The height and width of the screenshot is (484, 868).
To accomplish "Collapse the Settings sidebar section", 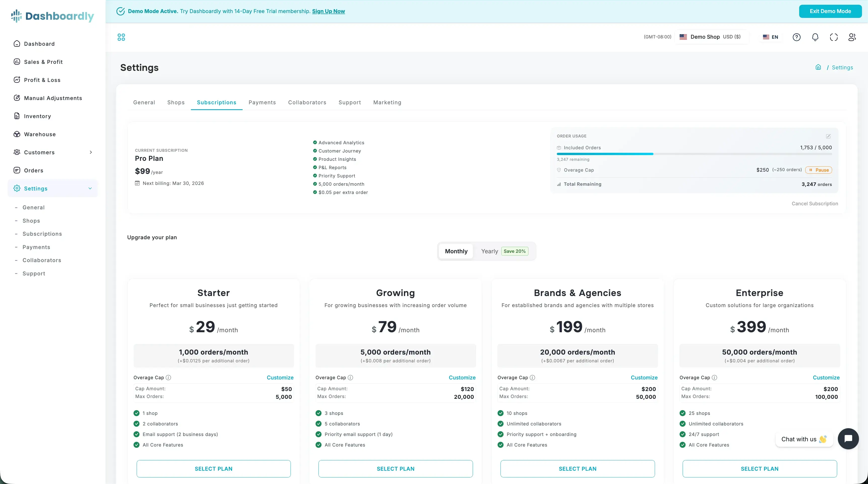I will [90, 188].
